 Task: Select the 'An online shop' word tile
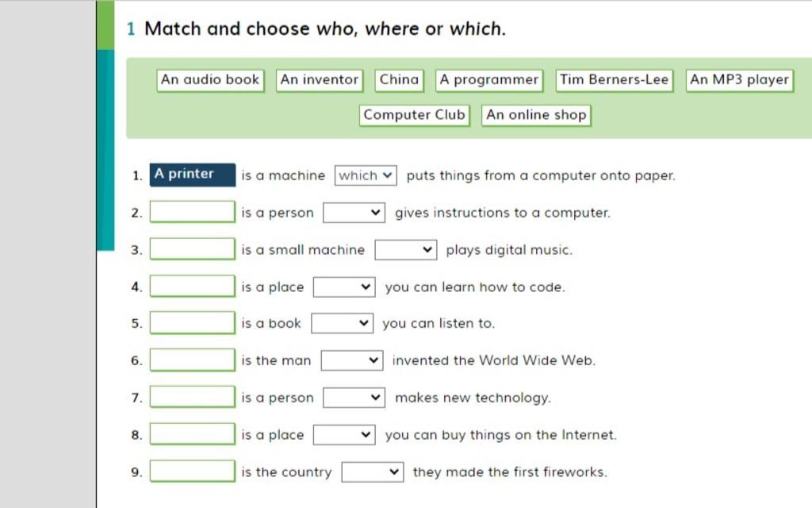[536, 115]
